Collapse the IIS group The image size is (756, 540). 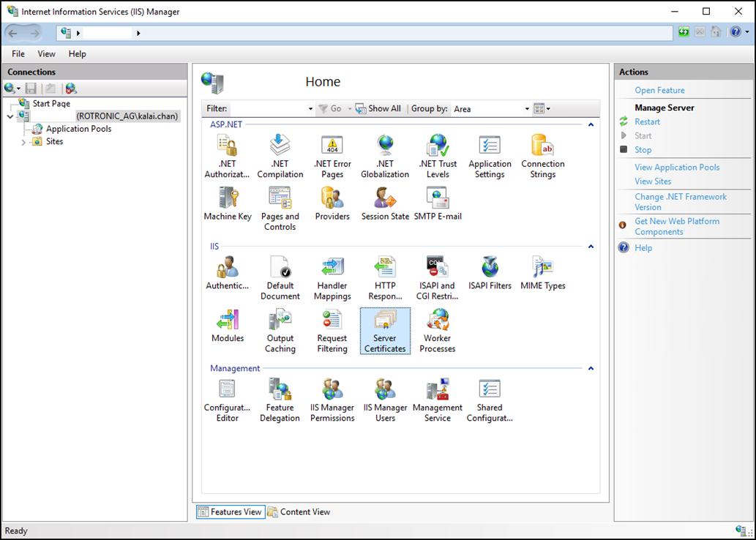click(x=591, y=247)
